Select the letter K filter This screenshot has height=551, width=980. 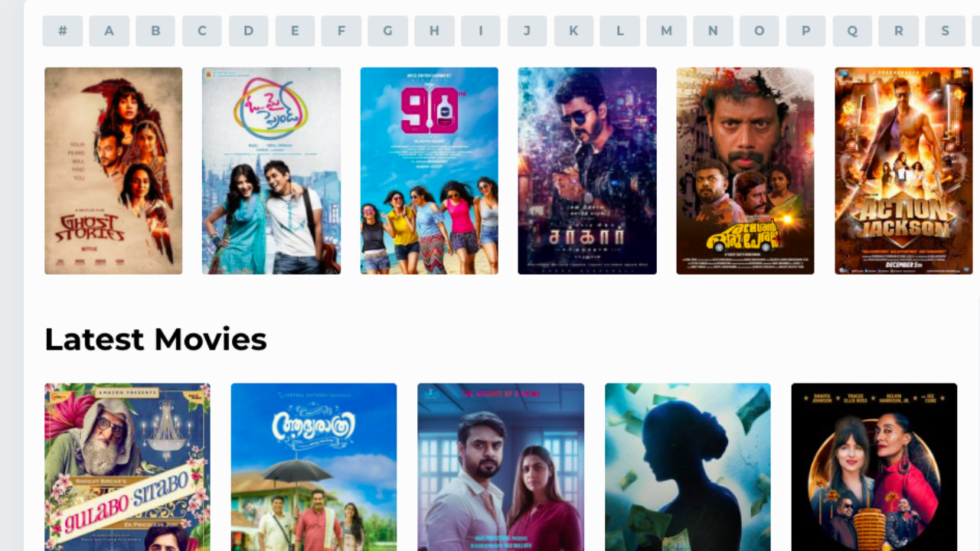(x=574, y=31)
